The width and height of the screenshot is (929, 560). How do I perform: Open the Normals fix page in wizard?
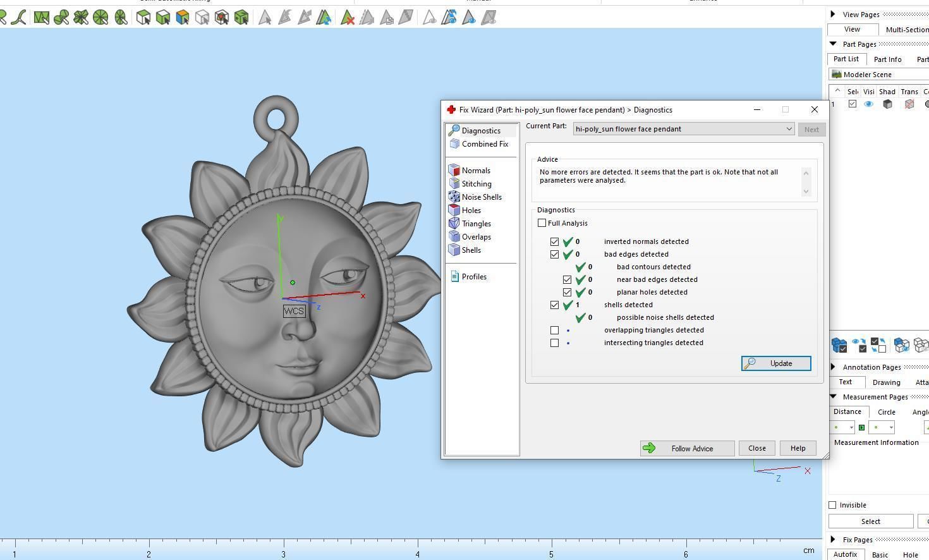[x=476, y=171]
